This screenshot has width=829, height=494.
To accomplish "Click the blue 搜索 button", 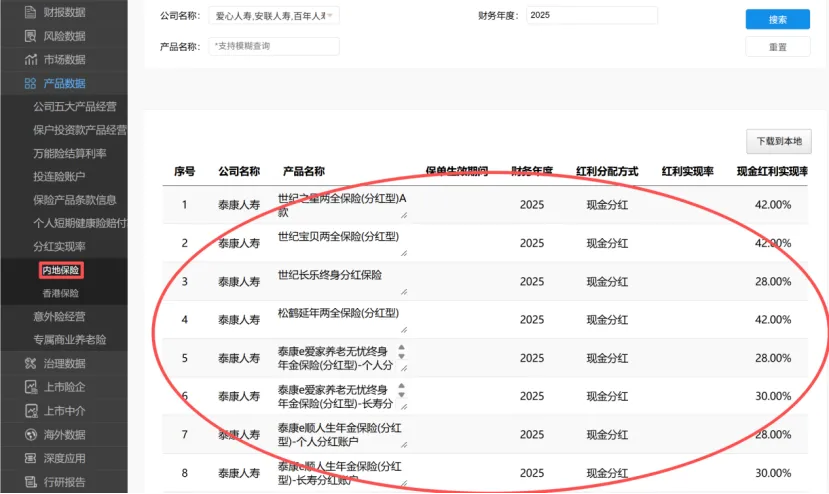I will (777, 20).
